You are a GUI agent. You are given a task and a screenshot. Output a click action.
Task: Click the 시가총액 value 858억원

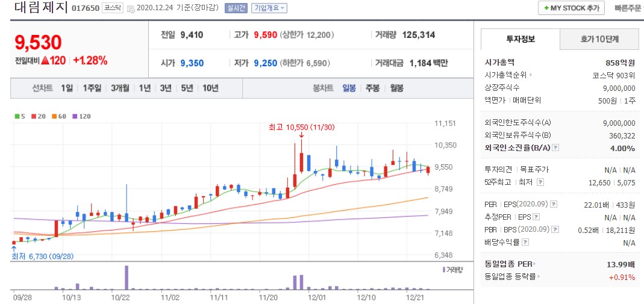[620, 63]
